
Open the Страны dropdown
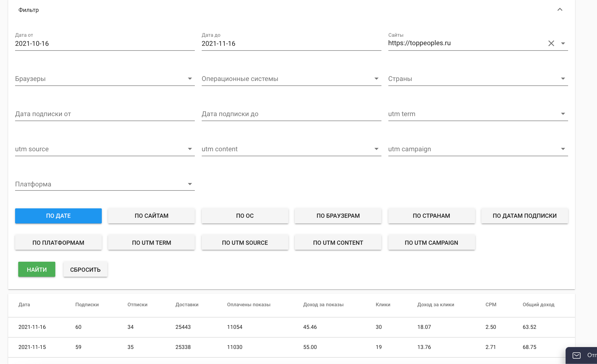tap(563, 79)
